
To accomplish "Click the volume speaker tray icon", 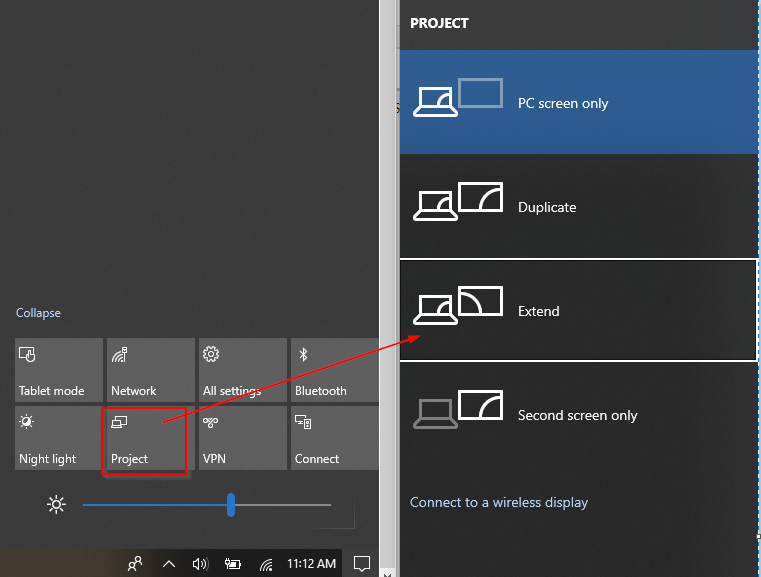I will (200, 564).
